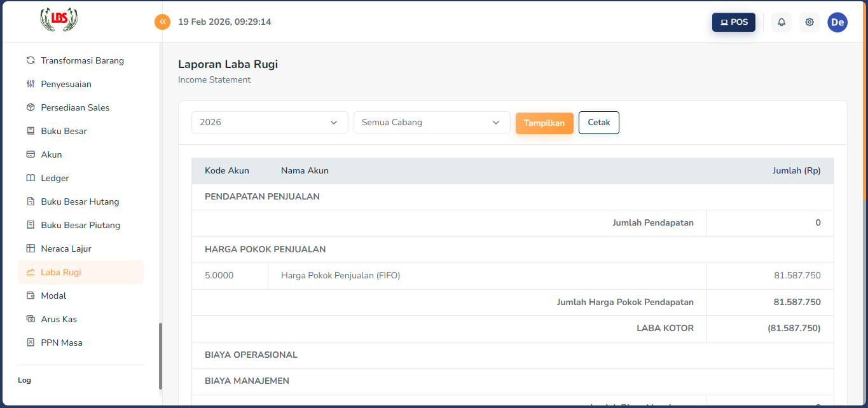The image size is (868, 408).
Task: Open the Semua Cabang branch dropdown
Action: point(432,123)
